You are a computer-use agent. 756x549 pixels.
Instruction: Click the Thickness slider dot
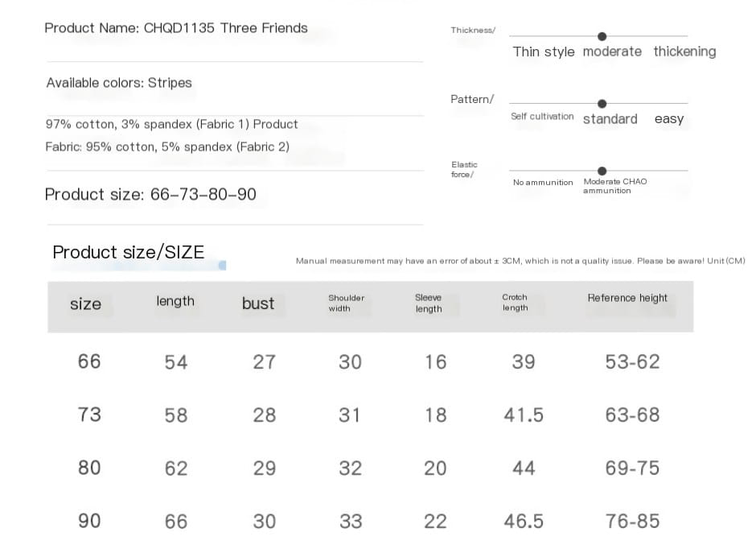602,36
